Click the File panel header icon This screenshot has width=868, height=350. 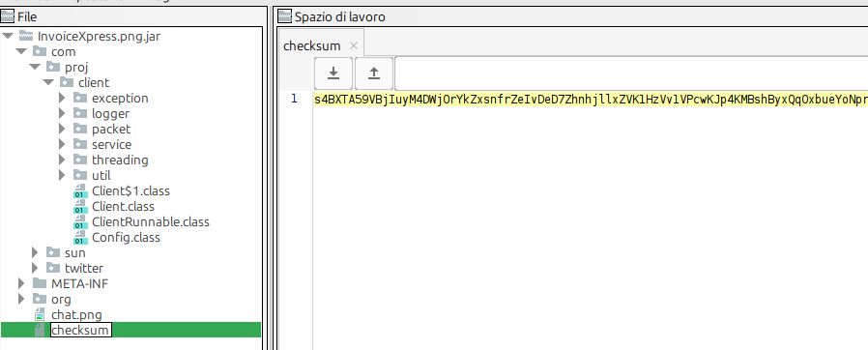click(7, 17)
